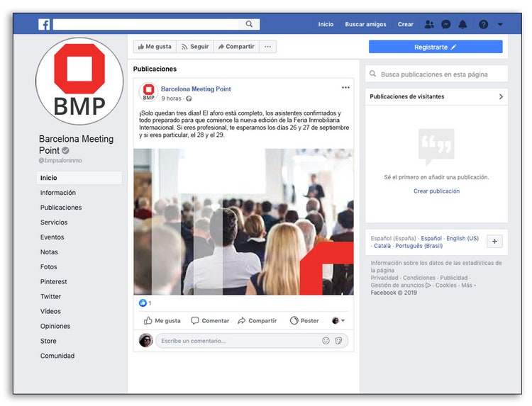Go to Inicio in top navigation

tap(326, 24)
